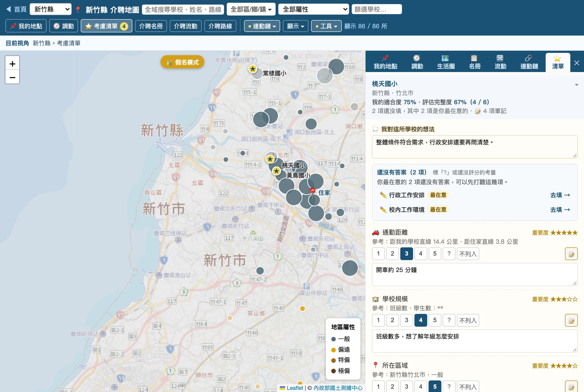Click the star marker beside 棠棣國小
The width and height of the screenshot is (584, 392).
point(253,69)
